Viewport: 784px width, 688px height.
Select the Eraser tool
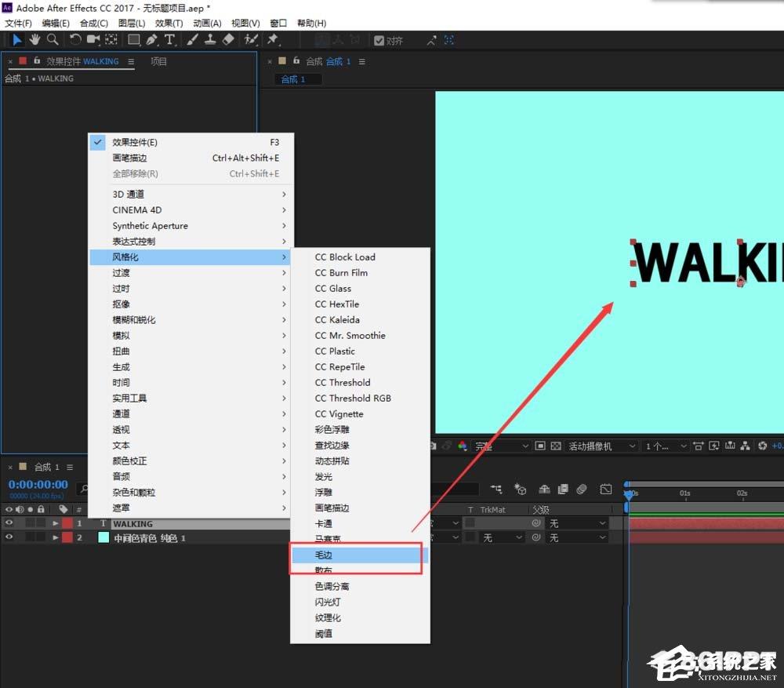point(228,39)
